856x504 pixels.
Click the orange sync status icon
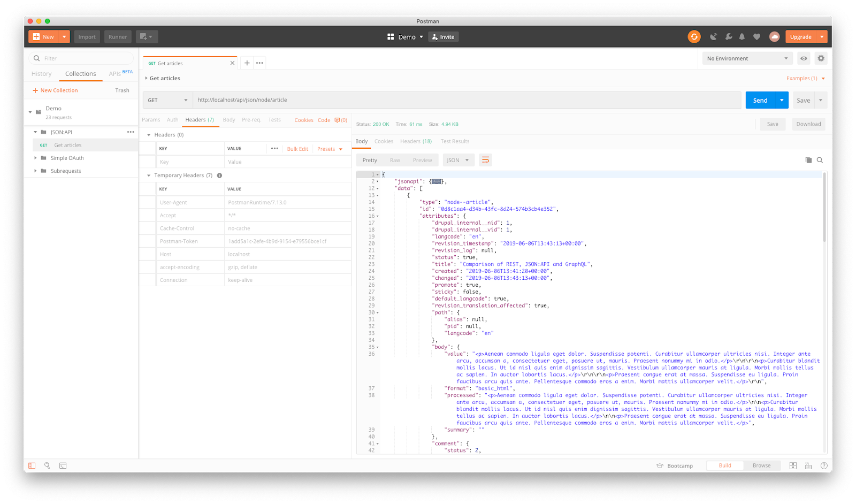[694, 37]
